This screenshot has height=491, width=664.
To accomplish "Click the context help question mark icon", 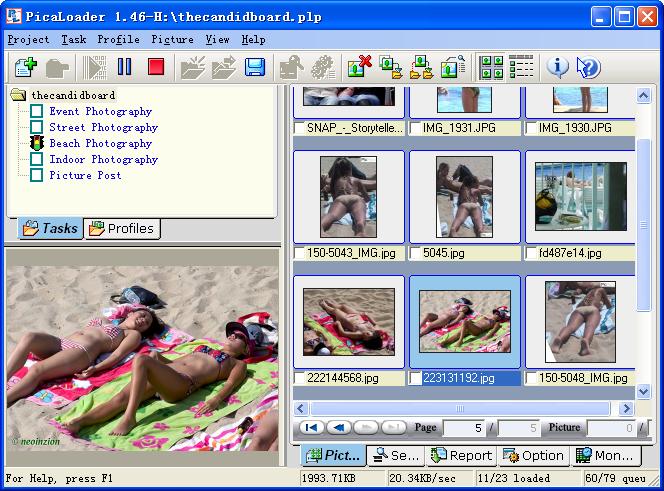I will pyautogui.click(x=588, y=67).
